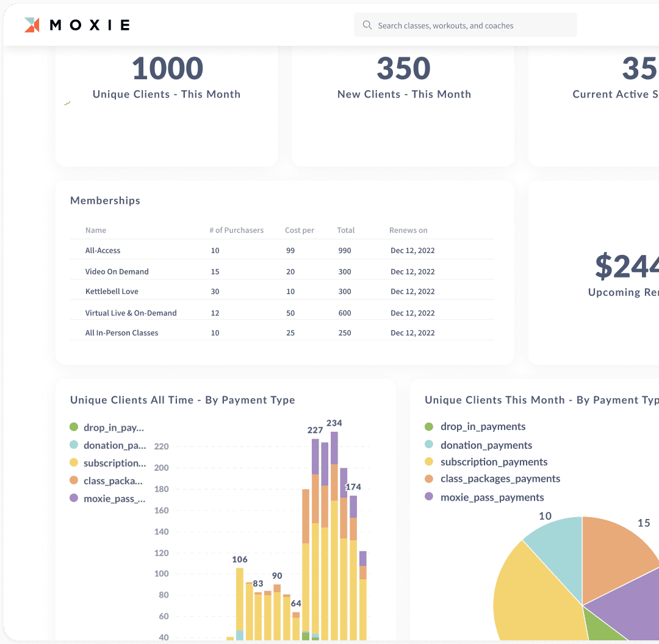
Task: Sort by the # of Purchasers column
Action: [236, 231]
